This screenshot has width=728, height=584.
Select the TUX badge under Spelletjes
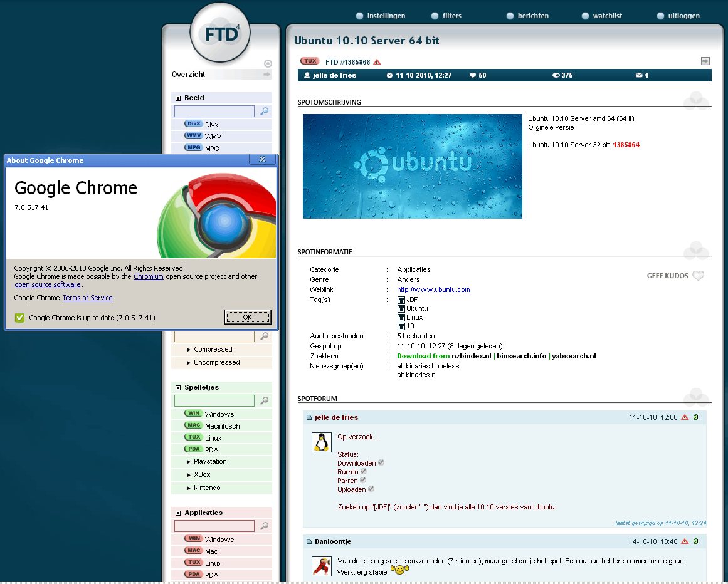(194, 437)
